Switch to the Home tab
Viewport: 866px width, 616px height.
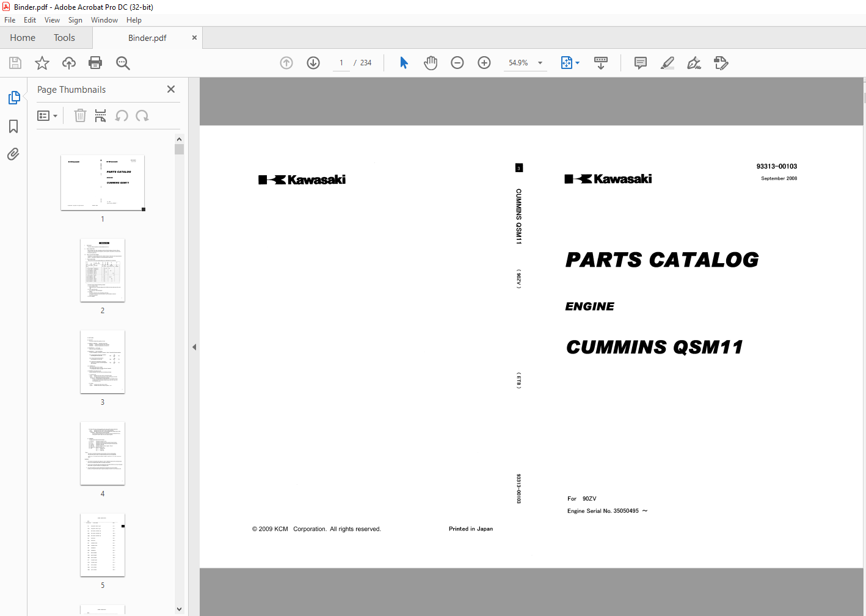pos(23,38)
